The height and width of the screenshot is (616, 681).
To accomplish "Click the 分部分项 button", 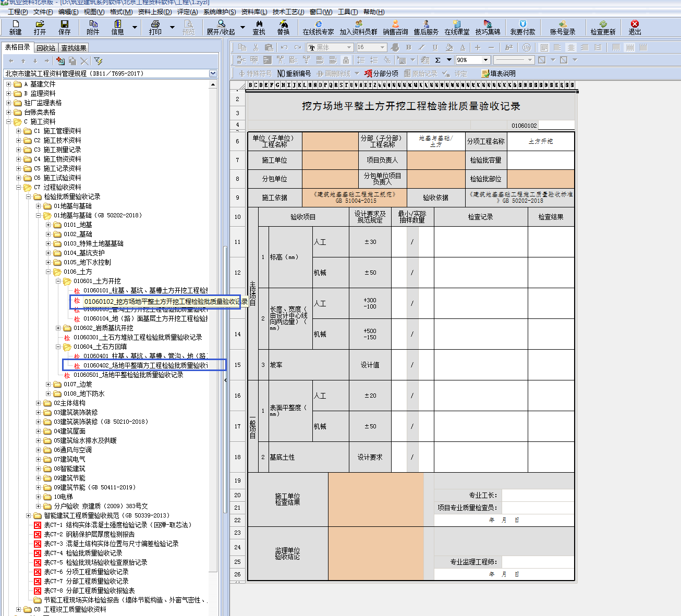I will point(381,73).
